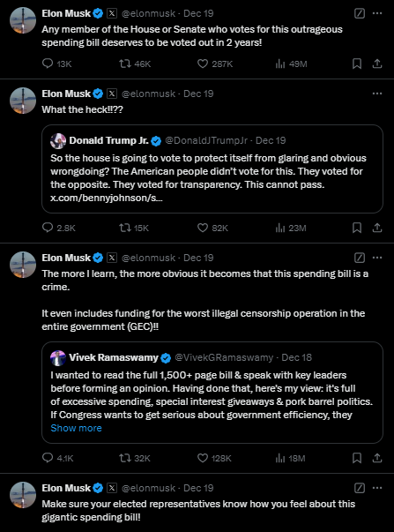Like the 'spending bill is a crime' tweet
Screen dimensions: 394x532
[x=203, y=458]
